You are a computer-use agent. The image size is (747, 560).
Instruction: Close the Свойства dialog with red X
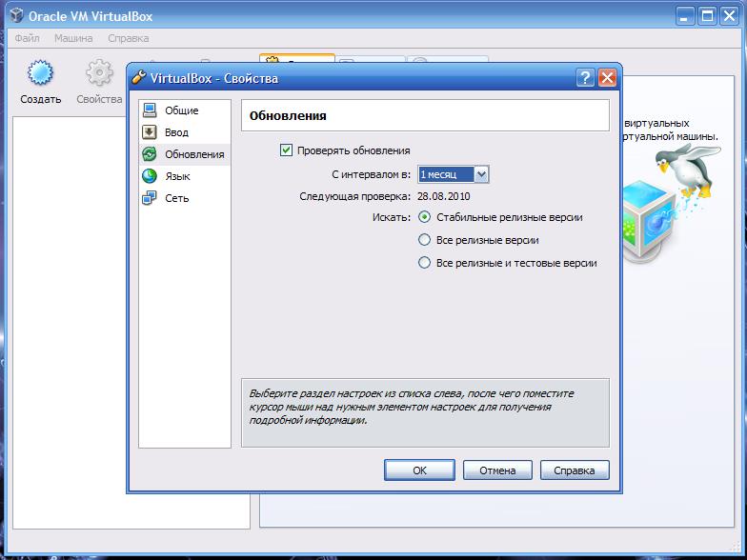coord(607,77)
